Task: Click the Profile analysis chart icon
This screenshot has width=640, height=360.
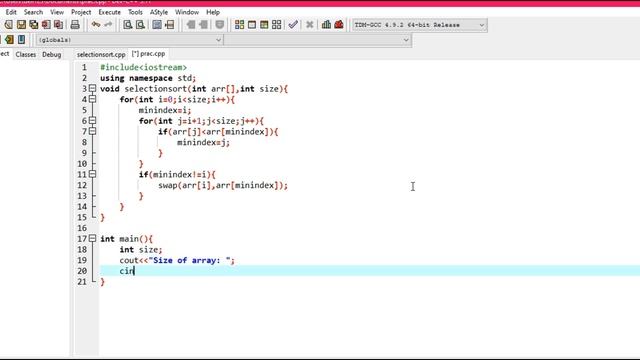Action: point(327,25)
